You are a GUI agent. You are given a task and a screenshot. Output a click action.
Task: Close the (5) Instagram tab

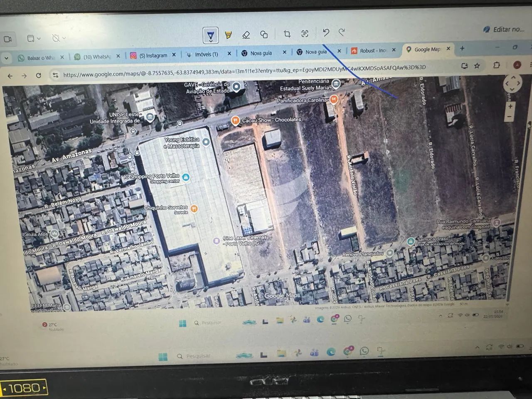[174, 55]
